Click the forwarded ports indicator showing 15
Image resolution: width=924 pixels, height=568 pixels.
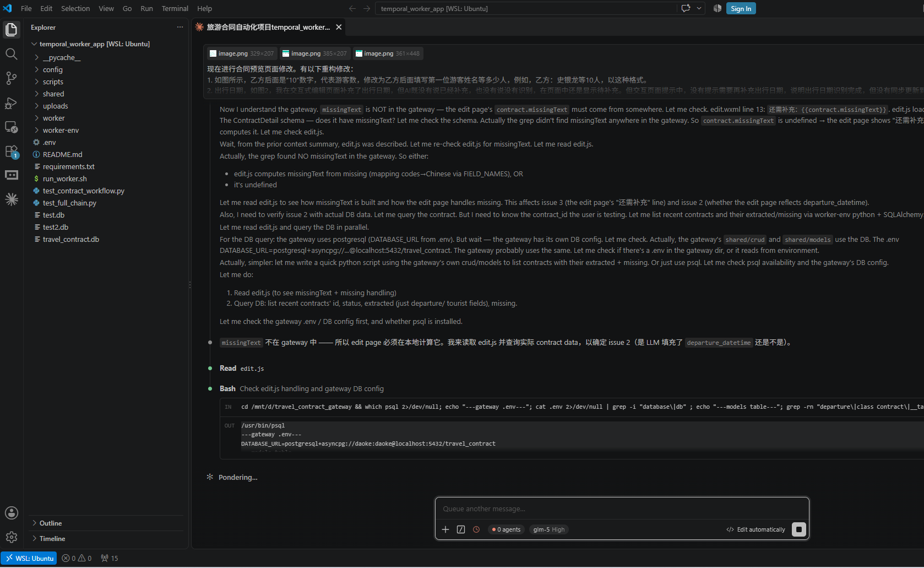coord(110,558)
